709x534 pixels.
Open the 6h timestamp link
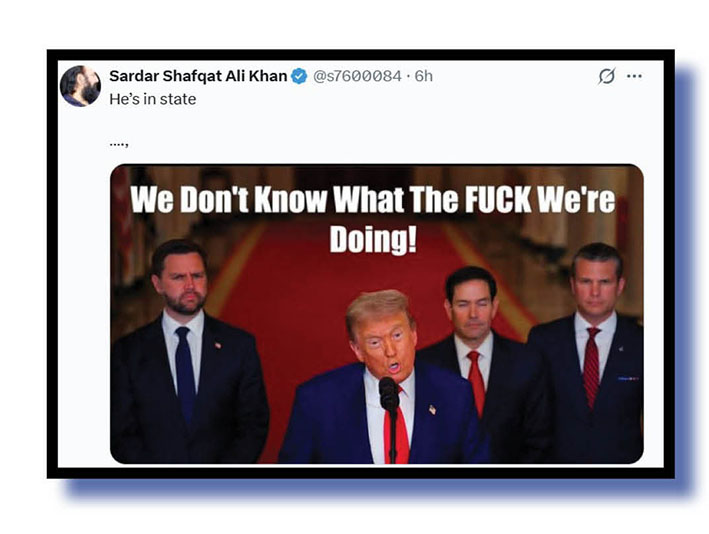[x=423, y=76]
